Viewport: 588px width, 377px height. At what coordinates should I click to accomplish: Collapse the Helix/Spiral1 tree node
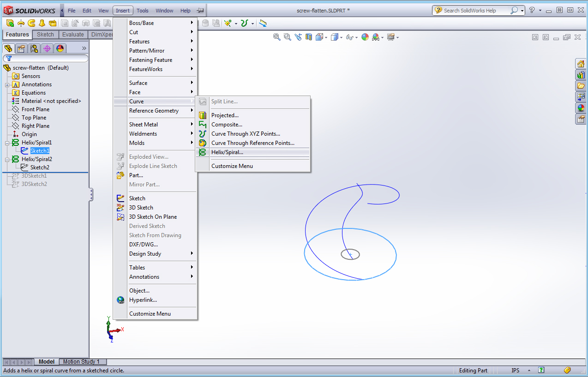[x=7, y=143]
